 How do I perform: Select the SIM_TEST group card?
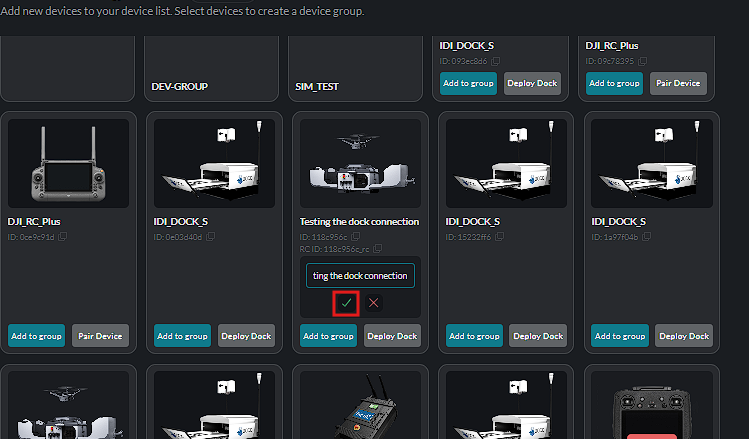tap(355, 67)
